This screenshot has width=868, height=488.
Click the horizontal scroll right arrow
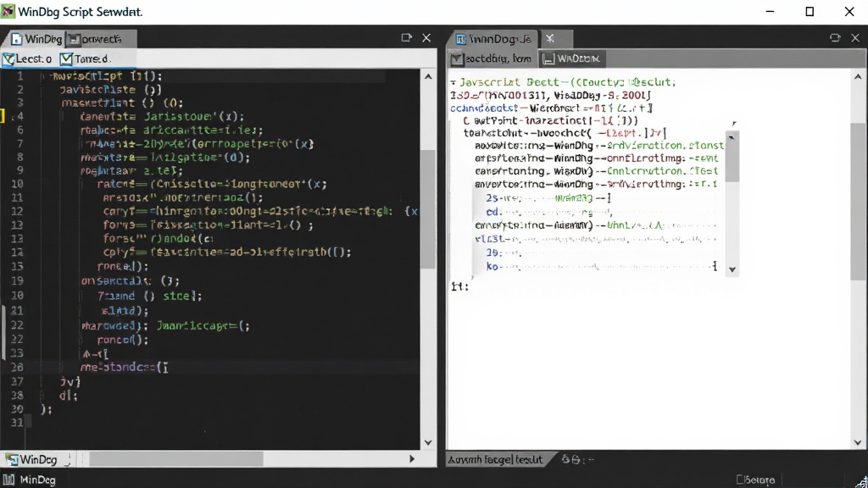(x=411, y=458)
